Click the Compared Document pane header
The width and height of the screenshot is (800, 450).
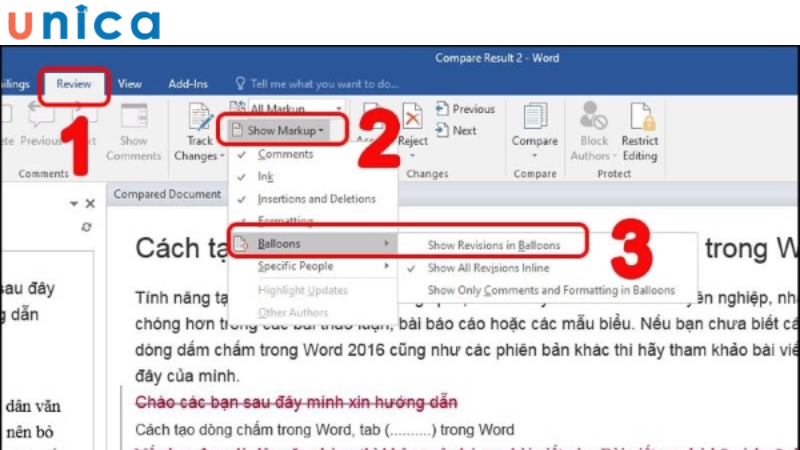[167, 194]
